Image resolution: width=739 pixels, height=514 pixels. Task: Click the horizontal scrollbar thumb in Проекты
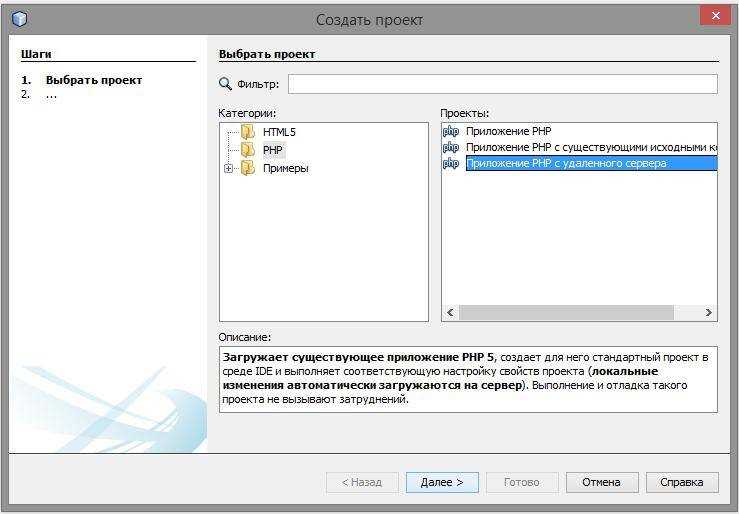pyautogui.click(x=567, y=312)
